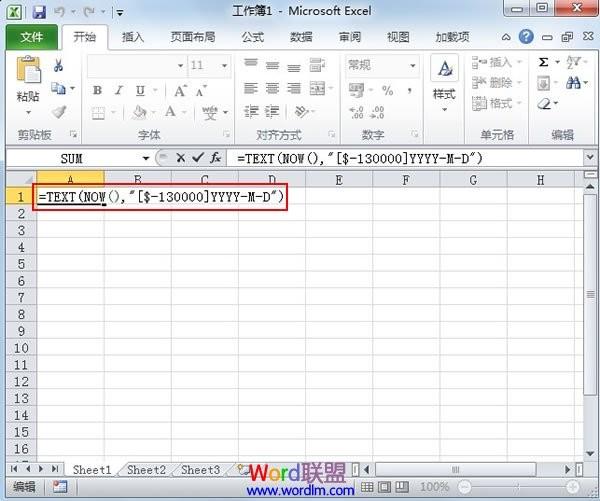Center text horizontally
Image resolution: width=600 pixels, height=501 pixels.
tap(272, 88)
